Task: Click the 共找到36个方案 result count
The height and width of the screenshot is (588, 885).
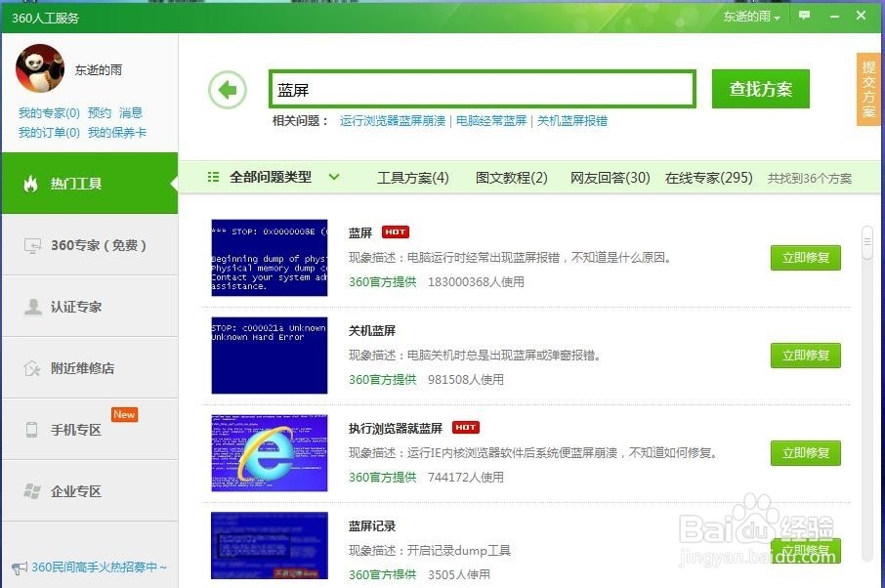Action: pyautogui.click(x=810, y=179)
